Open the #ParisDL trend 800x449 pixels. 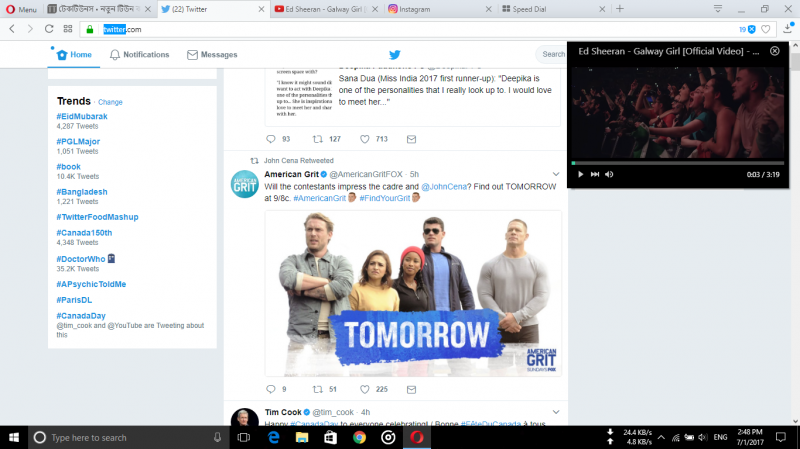[74, 300]
